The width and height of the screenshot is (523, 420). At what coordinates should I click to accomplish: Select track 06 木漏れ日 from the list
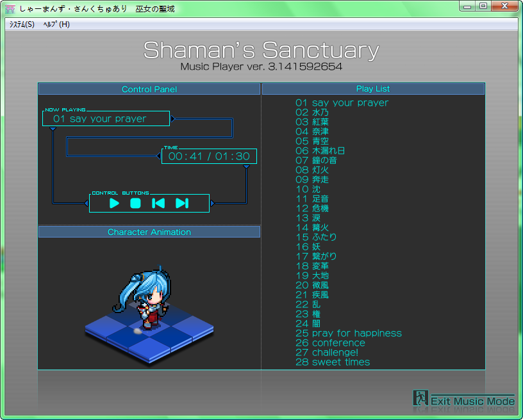(320, 150)
